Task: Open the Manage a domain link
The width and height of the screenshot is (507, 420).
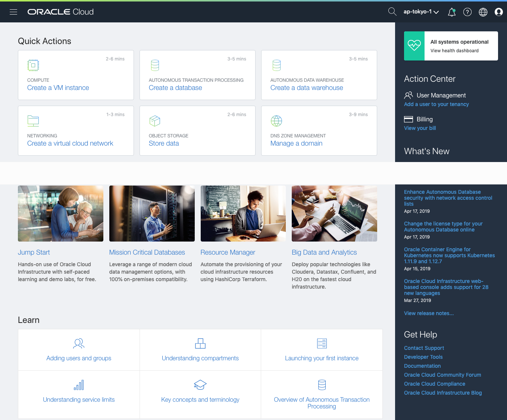Action: pyautogui.click(x=296, y=143)
